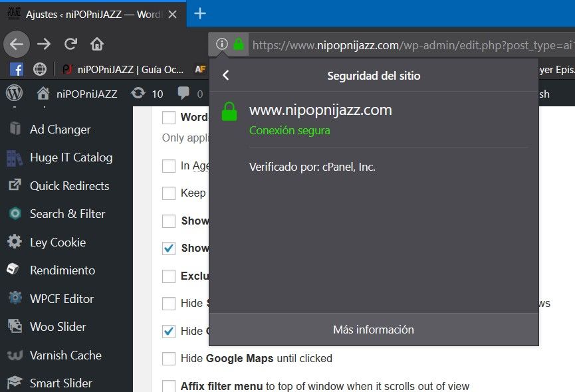Click the AF bookmark icon

(x=200, y=69)
